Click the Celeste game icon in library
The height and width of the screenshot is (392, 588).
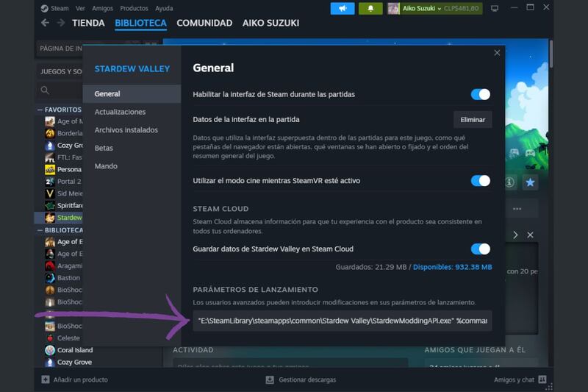[x=49, y=338]
